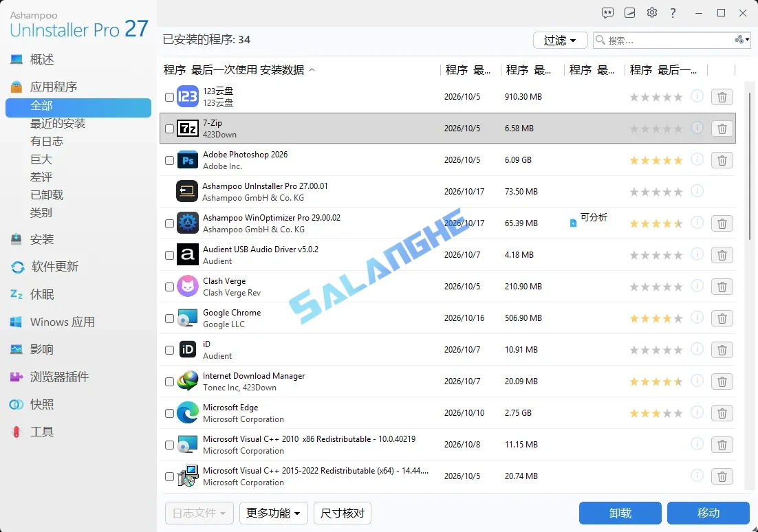Select 巨大 in sidebar
Screen dimensions: 758x532
click(x=41, y=159)
